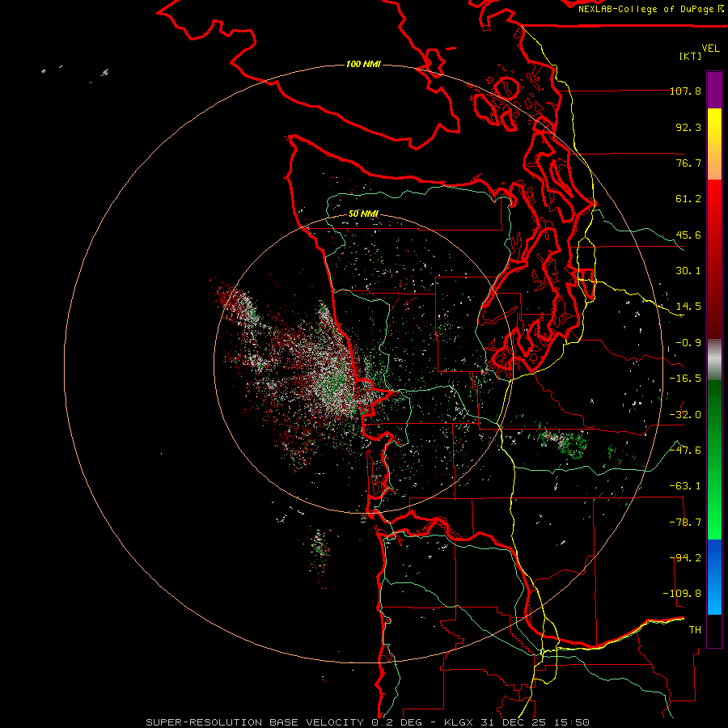728x728 pixels.
Task: Click the NEXLAB-College of DuPage label
Action: pos(651,9)
